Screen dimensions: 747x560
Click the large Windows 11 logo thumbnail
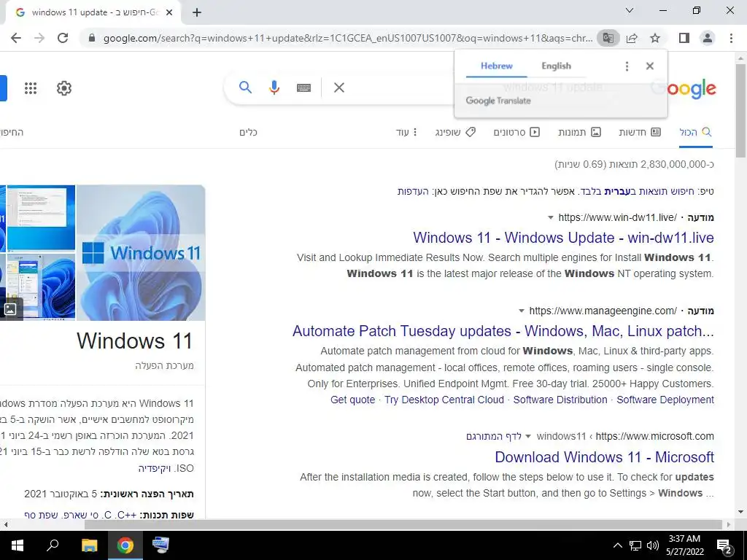pos(141,252)
